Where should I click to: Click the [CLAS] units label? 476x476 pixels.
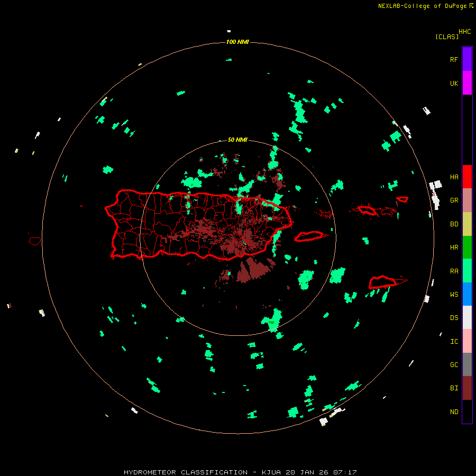coord(447,36)
